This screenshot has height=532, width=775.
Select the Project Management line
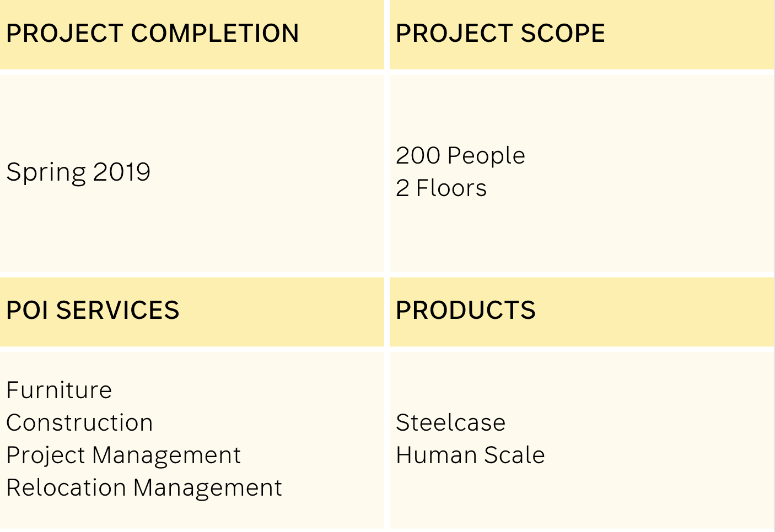(123, 456)
